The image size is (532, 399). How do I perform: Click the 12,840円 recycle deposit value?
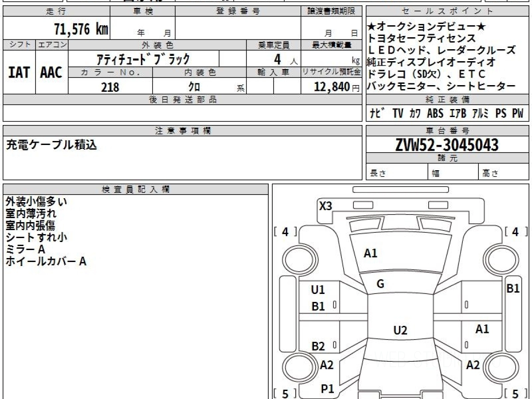tap(336, 87)
